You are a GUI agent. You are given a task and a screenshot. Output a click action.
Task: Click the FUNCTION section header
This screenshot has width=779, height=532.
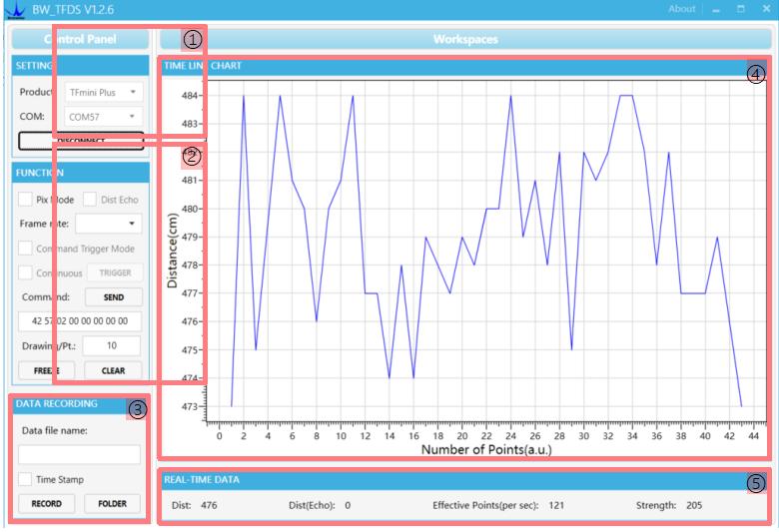[81, 173]
